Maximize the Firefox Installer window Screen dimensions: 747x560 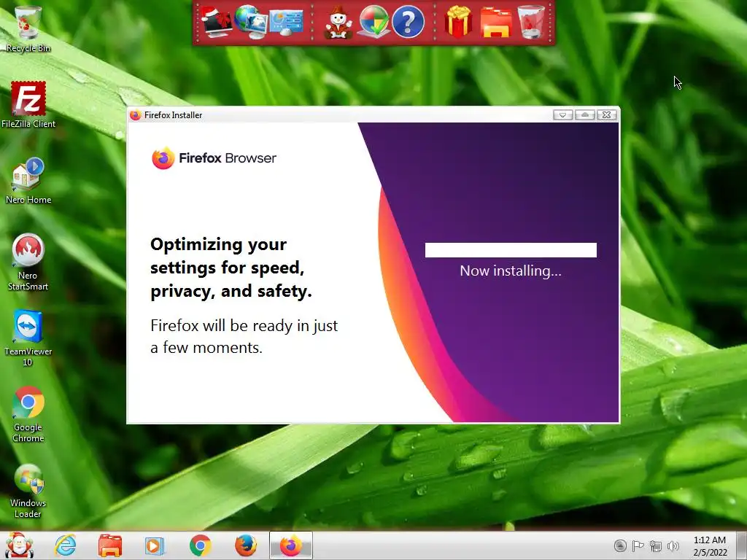(584, 114)
